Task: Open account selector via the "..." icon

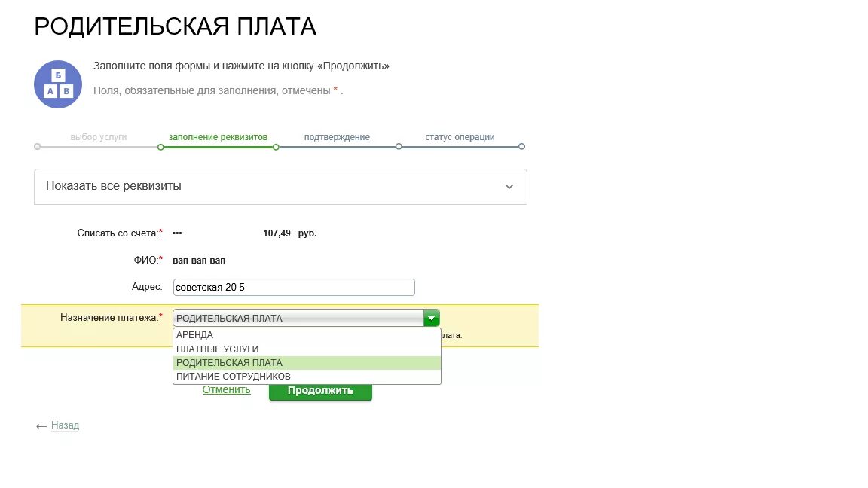Action: point(177,233)
